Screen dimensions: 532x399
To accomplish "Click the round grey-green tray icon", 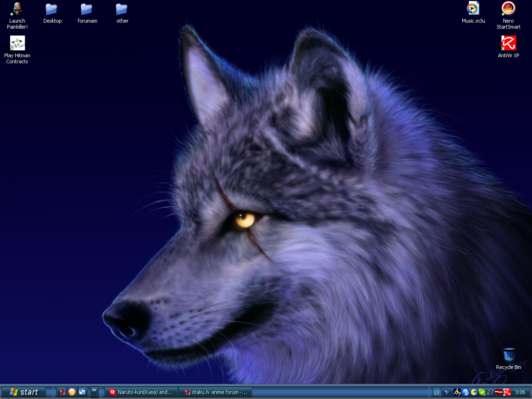I will pos(474,392).
